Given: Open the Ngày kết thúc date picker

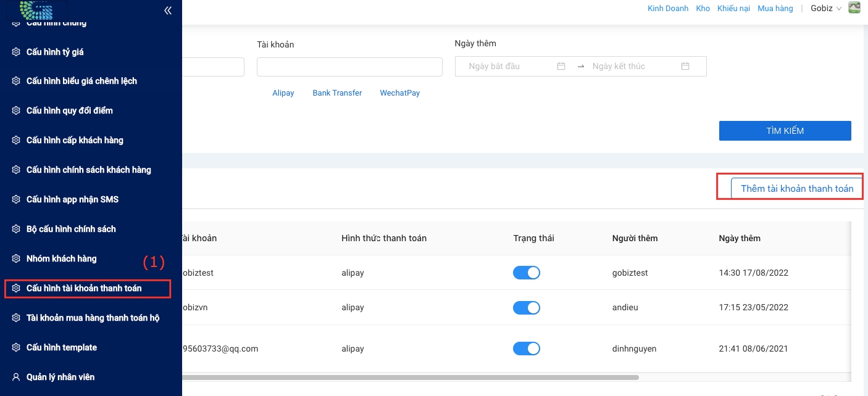Looking at the screenshot, I should pos(633,67).
